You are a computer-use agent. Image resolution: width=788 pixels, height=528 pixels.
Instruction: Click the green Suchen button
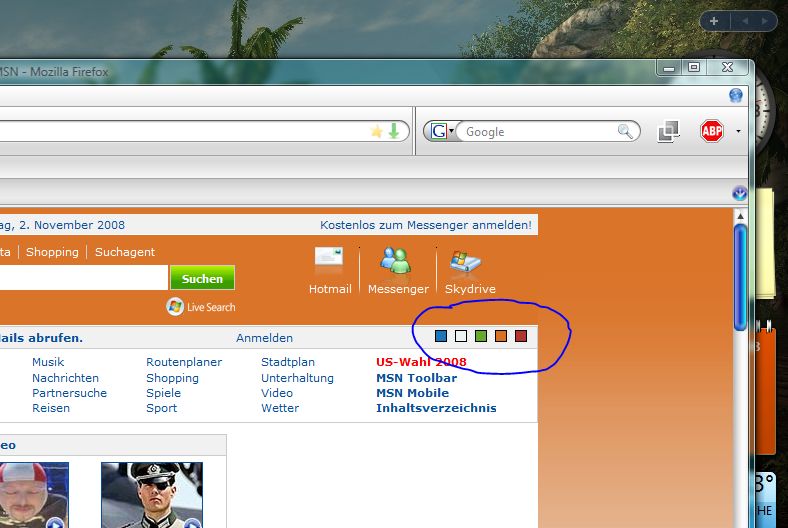[x=202, y=278]
